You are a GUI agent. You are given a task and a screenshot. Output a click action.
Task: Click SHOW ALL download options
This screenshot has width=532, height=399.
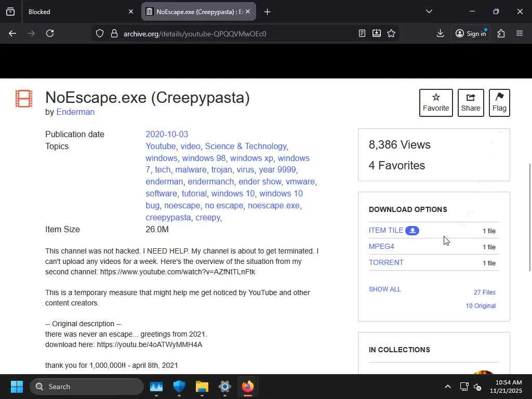(x=385, y=289)
